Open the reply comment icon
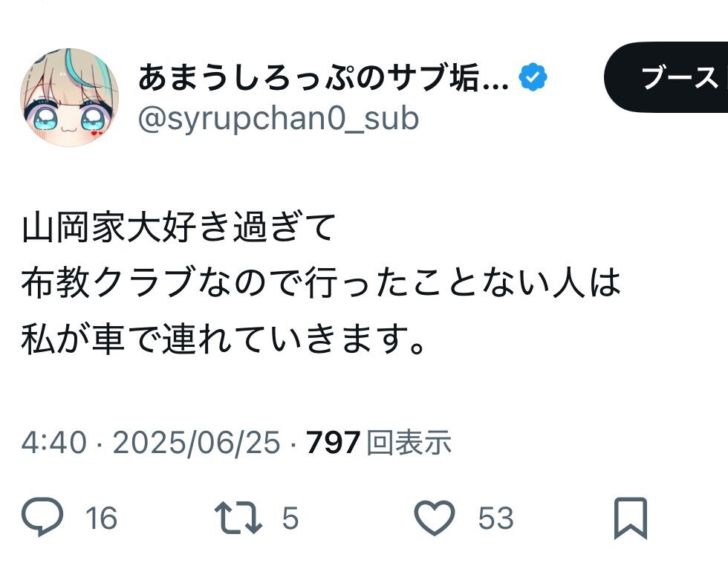Screen dimensions: 728x566 tap(43, 517)
